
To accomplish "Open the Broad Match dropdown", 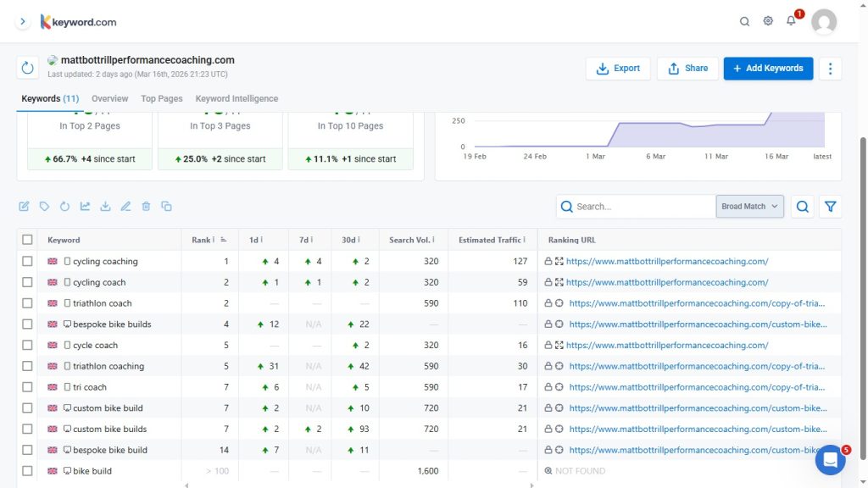I will (x=749, y=207).
